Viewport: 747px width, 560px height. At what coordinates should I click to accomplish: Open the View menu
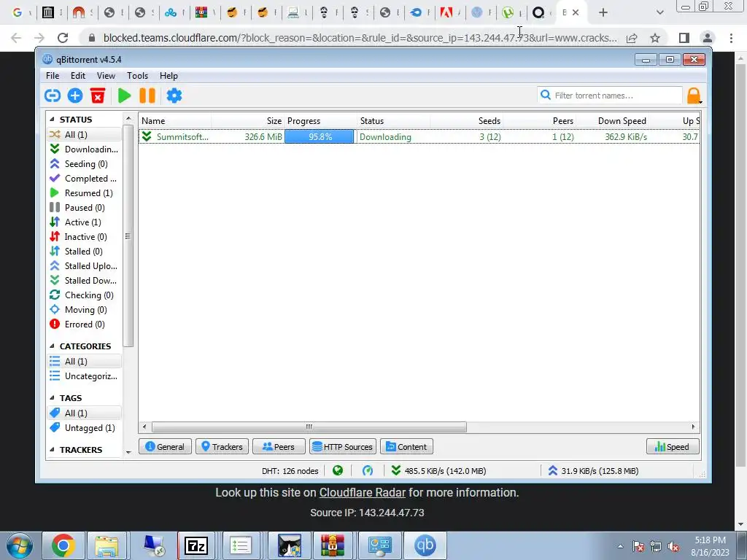point(106,76)
